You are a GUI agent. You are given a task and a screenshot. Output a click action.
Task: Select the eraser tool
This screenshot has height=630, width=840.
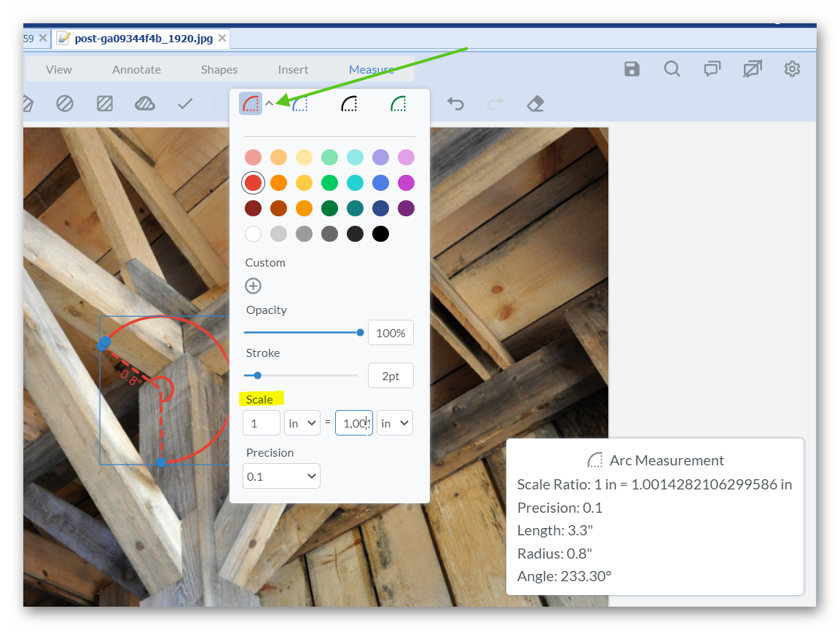[535, 104]
